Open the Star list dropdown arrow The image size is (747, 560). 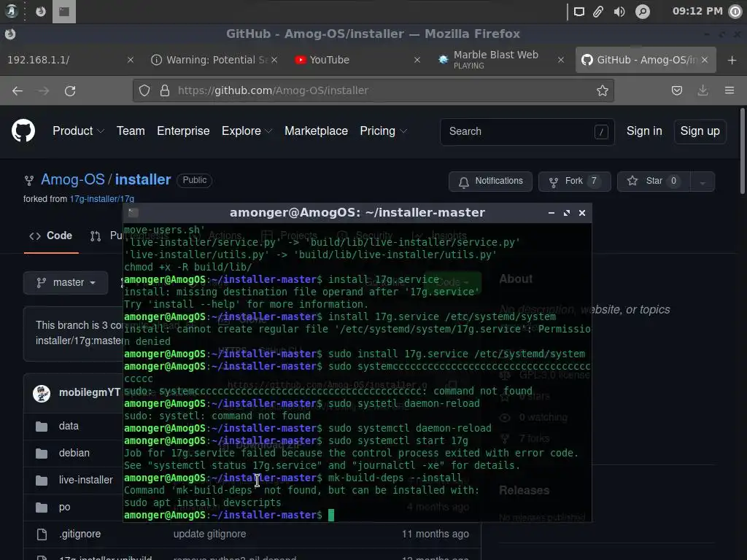point(703,182)
